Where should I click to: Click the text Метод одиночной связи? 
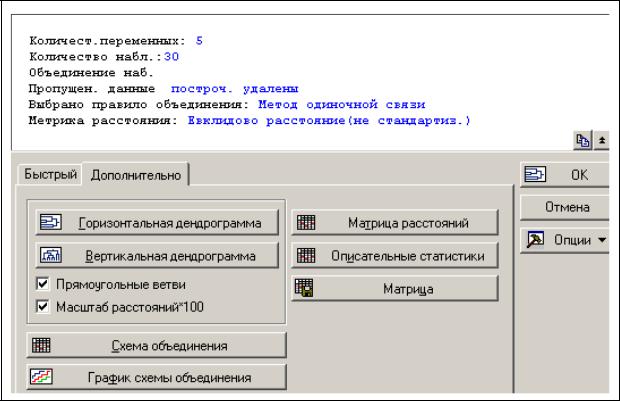[x=342, y=105]
